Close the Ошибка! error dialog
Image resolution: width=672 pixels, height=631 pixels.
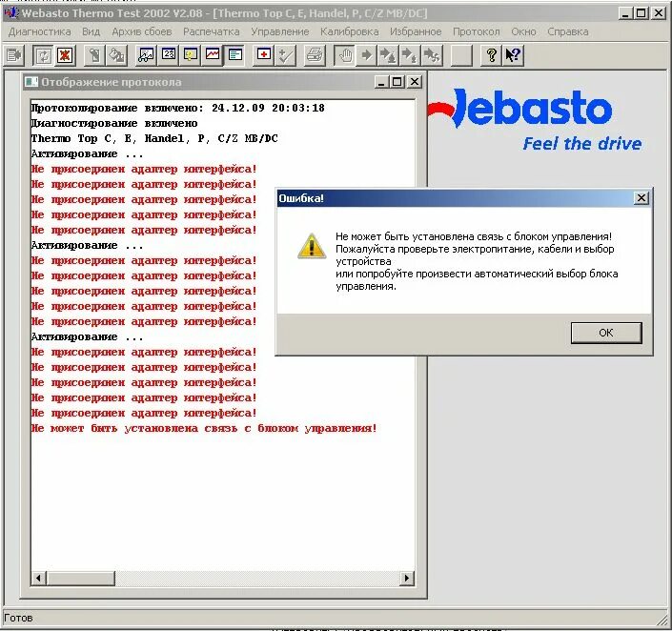pos(641,198)
